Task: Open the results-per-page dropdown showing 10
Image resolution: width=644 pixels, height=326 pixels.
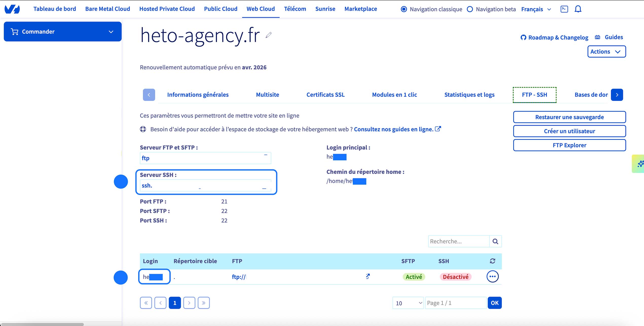Action: (408, 303)
